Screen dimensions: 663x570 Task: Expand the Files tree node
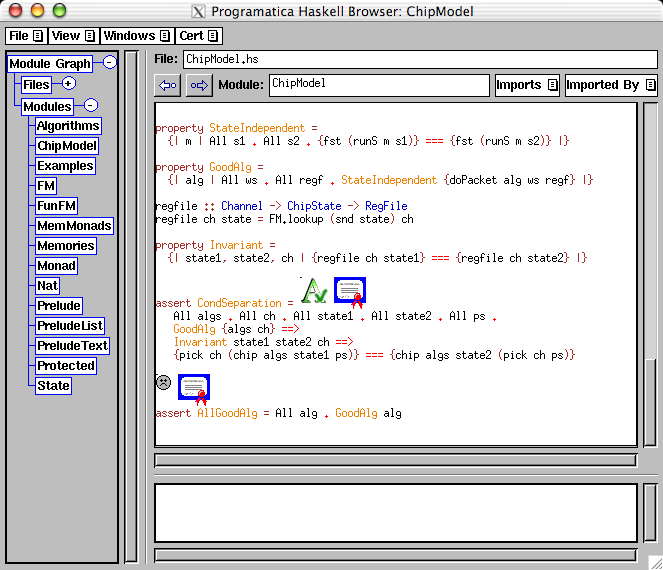click(69, 85)
